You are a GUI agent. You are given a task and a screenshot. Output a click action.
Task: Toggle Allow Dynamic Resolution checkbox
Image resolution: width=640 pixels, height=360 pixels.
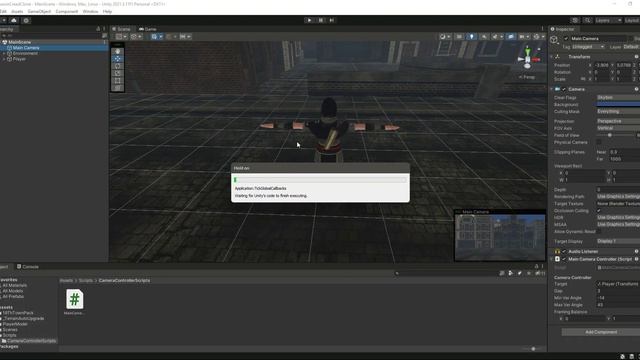(599, 231)
